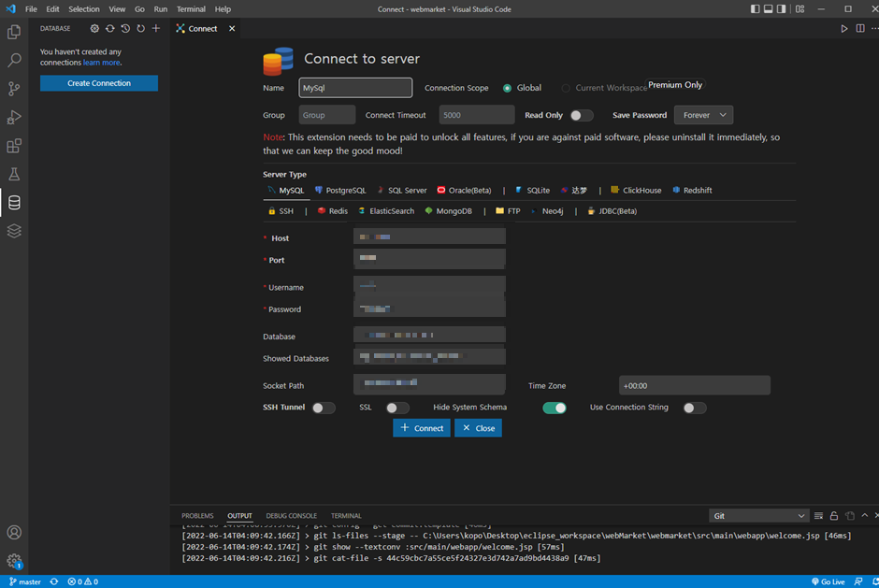The height and width of the screenshot is (588, 879).
Task: Select ElasticSearch server type
Action: (386, 211)
